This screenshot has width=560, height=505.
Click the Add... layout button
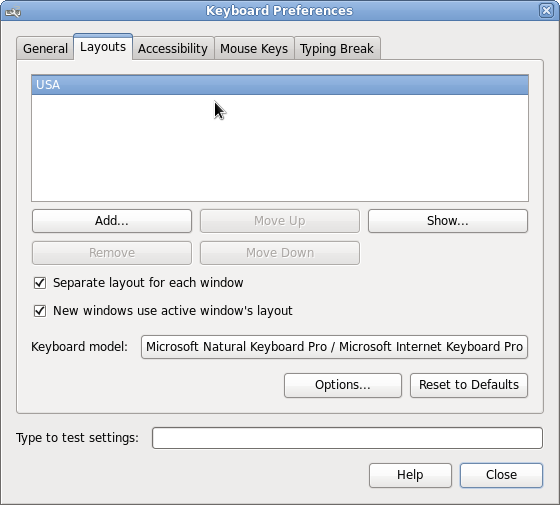(x=112, y=221)
